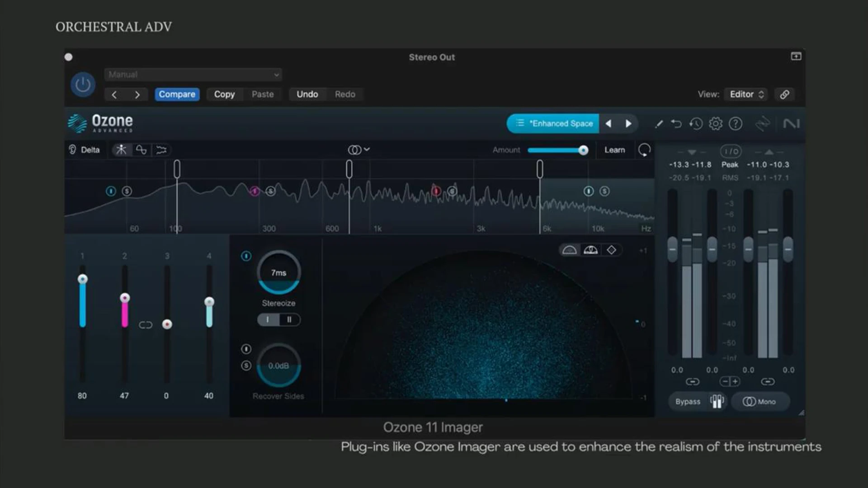
Task: Select the polar sample vectorscope view
Action: pos(570,250)
